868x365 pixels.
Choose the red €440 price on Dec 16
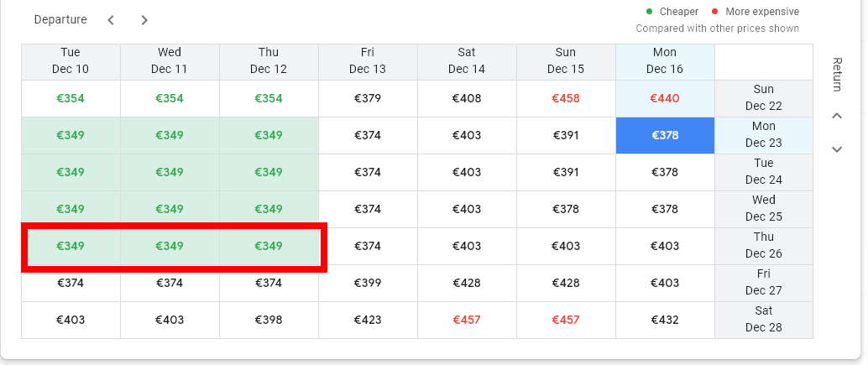pos(665,98)
